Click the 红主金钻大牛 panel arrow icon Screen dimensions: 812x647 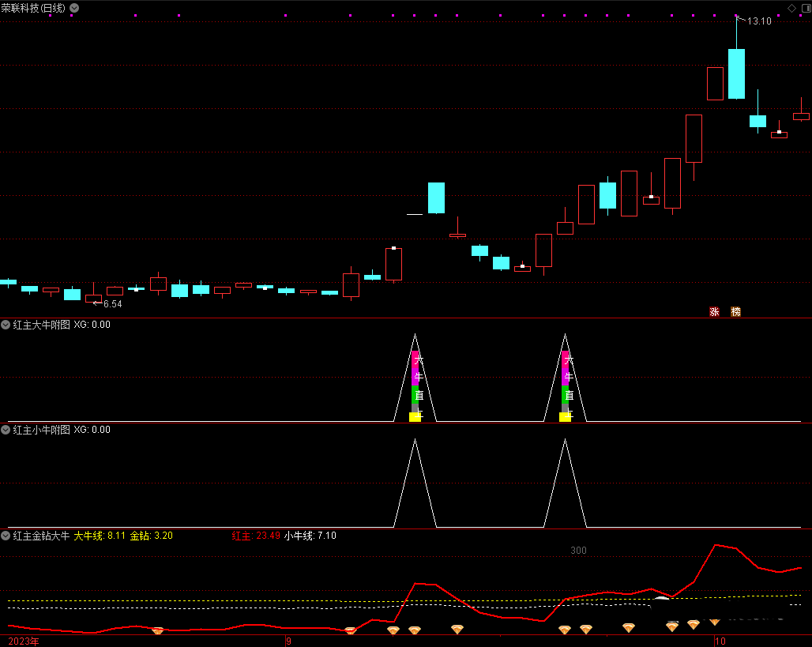(x=6, y=536)
